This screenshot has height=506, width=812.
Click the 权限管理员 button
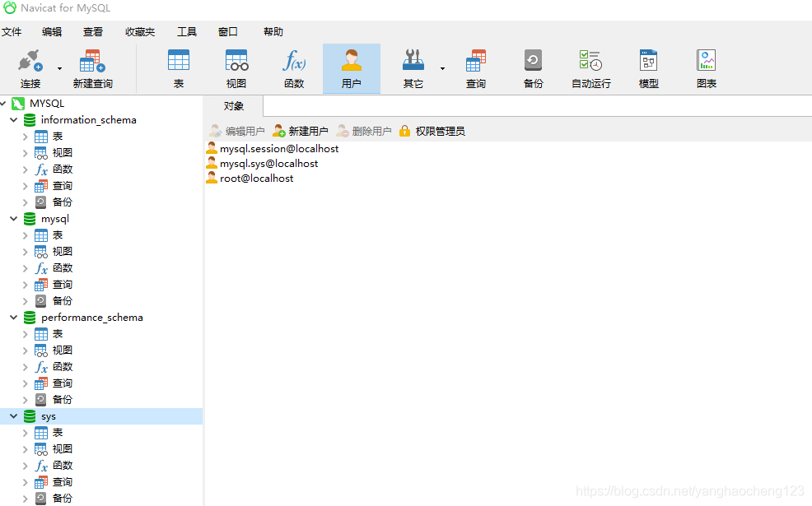pyautogui.click(x=432, y=132)
